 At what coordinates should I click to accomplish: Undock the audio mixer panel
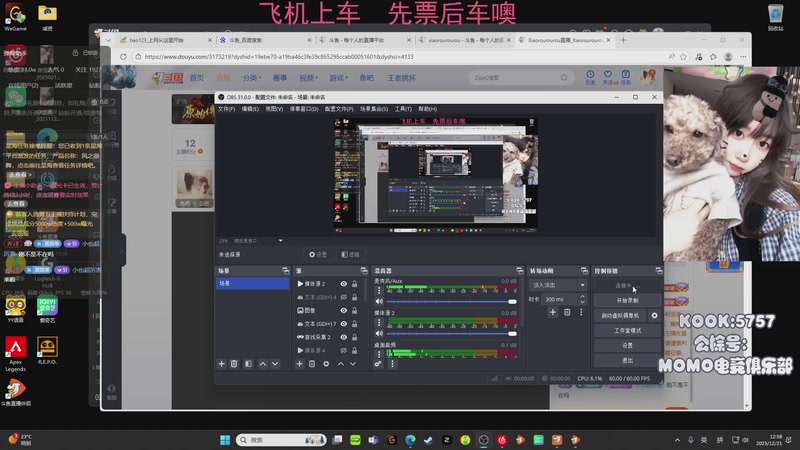pyautogui.click(x=519, y=270)
